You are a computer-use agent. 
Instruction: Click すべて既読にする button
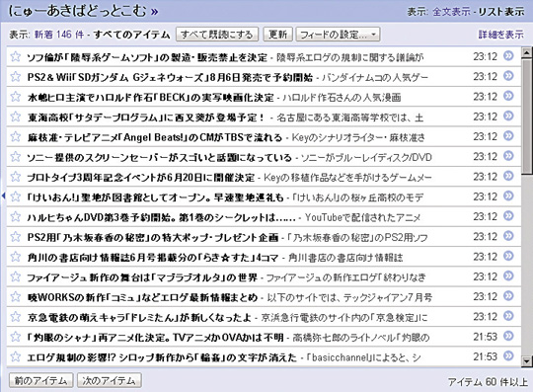pyautogui.click(x=217, y=35)
